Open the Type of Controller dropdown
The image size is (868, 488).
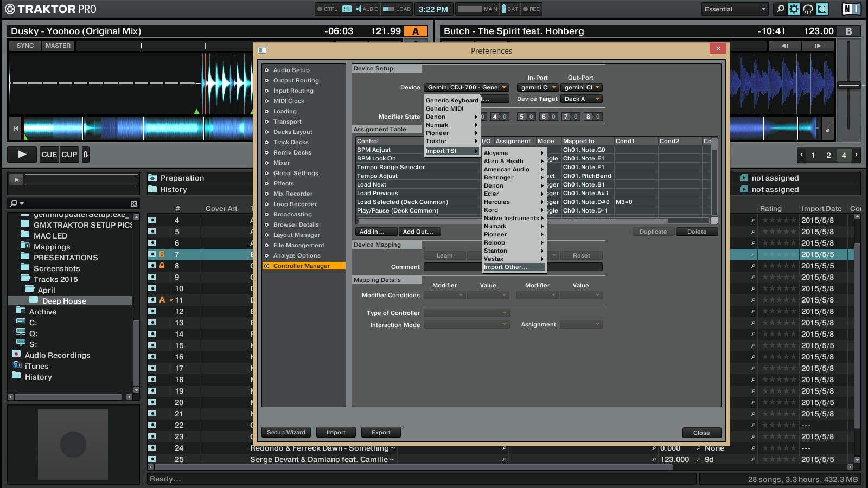point(467,313)
